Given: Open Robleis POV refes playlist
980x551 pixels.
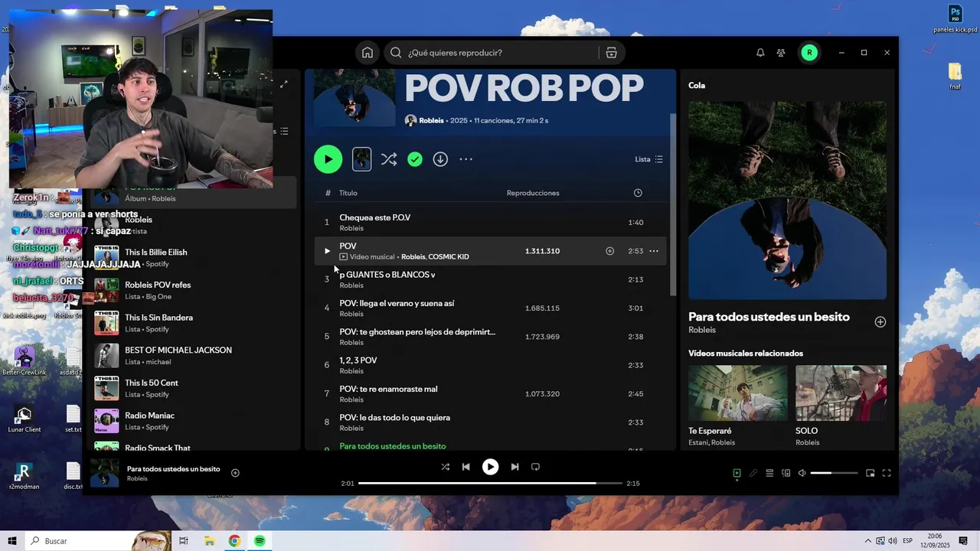Looking at the screenshot, I should pos(194,290).
